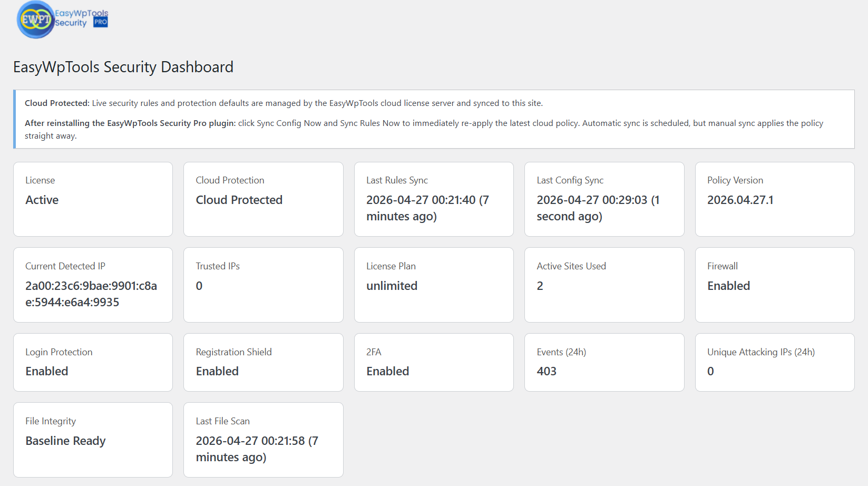Image resolution: width=868 pixels, height=486 pixels.
Task: Click the Last File Scan label
Action: coord(223,421)
